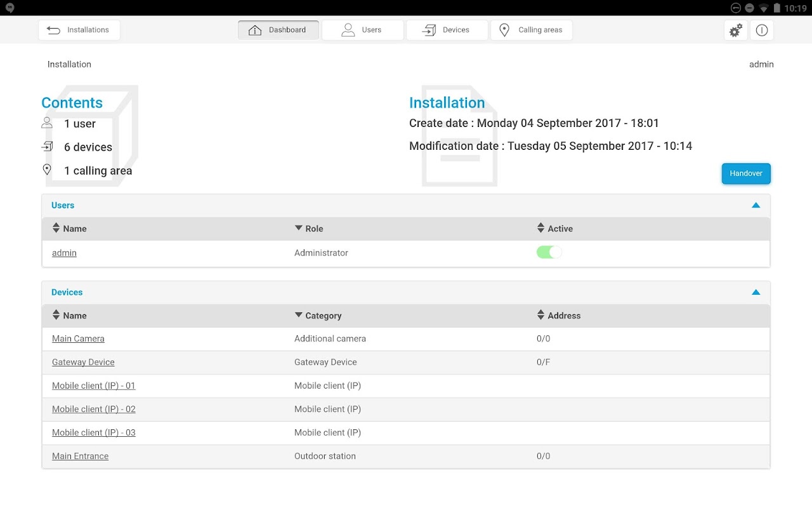The height and width of the screenshot is (508, 812).
Task: Collapse the Devices panel
Action: 756,292
